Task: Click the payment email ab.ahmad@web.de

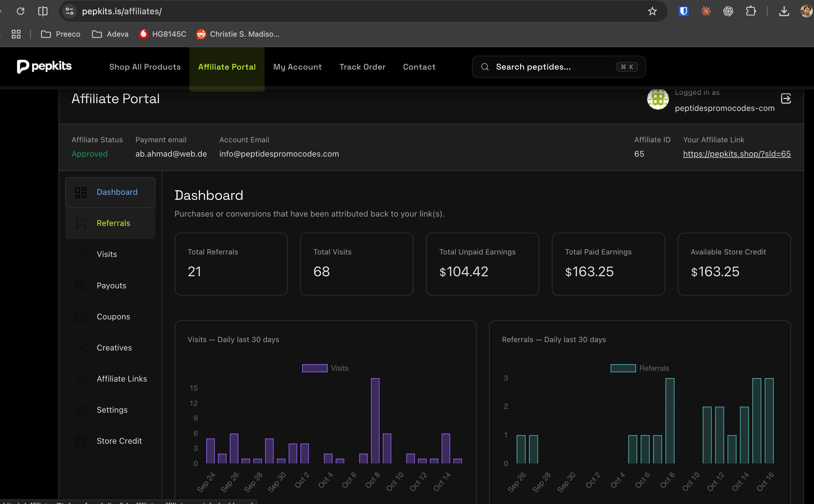Action: click(x=171, y=154)
